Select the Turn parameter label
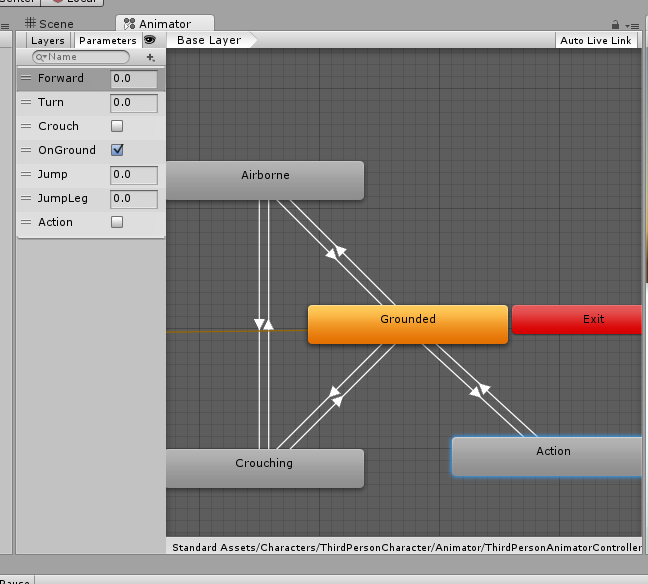The width and height of the screenshot is (648, 584). (x=51, y=102)
